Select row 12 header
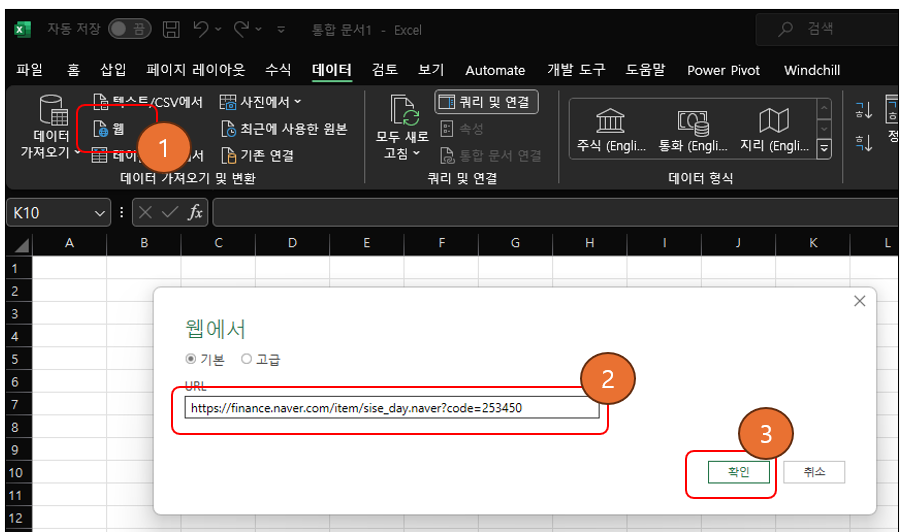This screenshot has width=903, height=532. [x=15, y=518]
